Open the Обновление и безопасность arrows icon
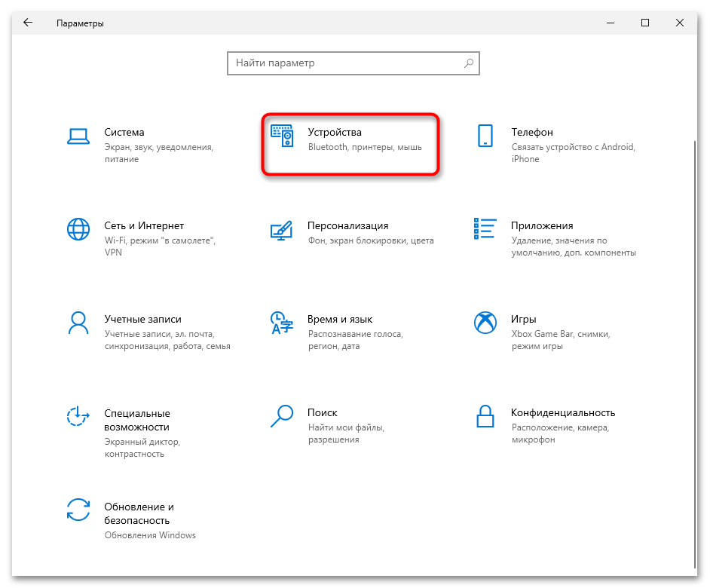Image resolution: width=710 pixels, height=588 pixels. tap(78, 510)
